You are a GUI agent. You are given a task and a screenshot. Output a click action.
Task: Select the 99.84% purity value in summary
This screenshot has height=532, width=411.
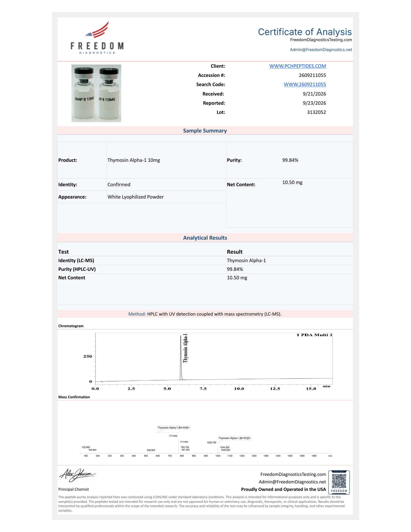(290, 160)
